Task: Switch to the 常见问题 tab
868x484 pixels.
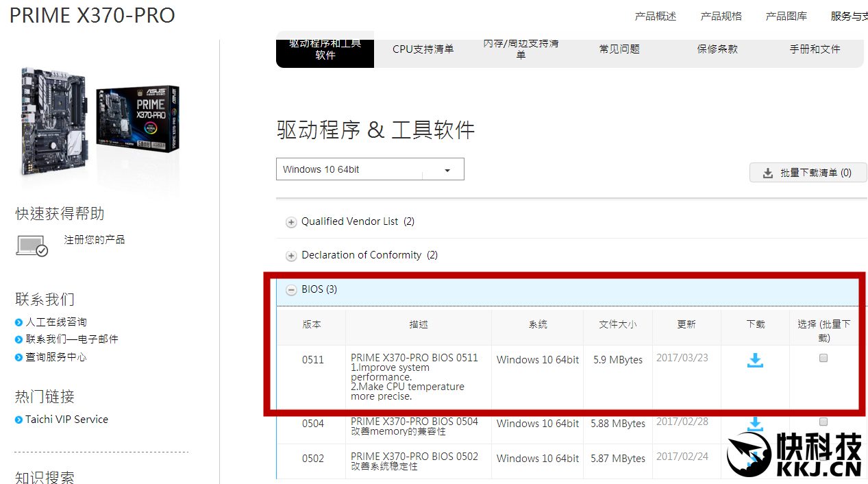Action: pos(619,49)
